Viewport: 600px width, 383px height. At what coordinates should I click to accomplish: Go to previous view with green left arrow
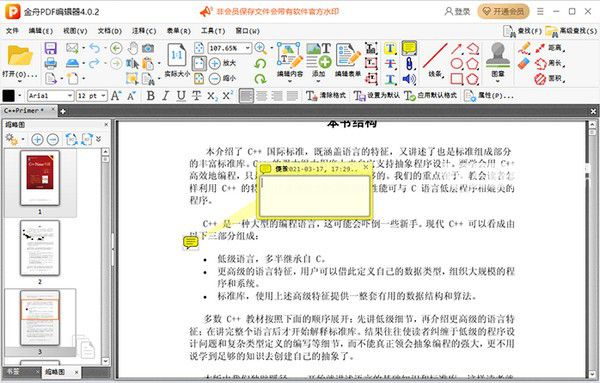(116, 48)
